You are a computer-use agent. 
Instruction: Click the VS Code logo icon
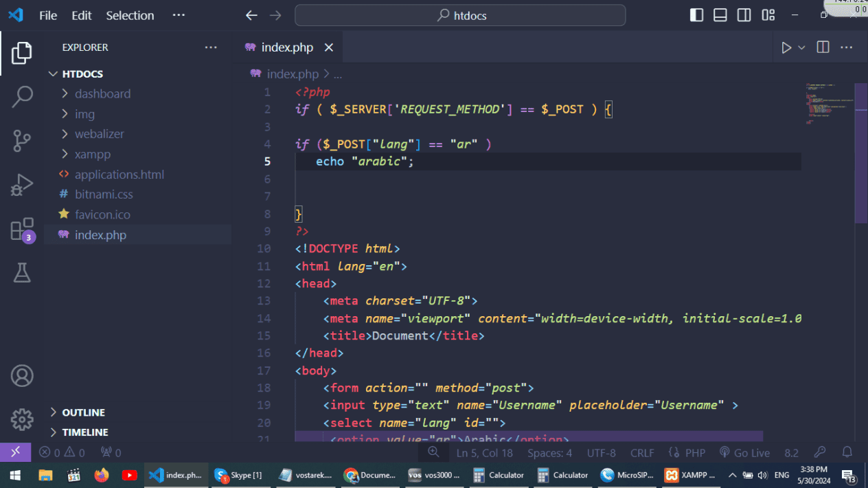[x=16, y=15]
